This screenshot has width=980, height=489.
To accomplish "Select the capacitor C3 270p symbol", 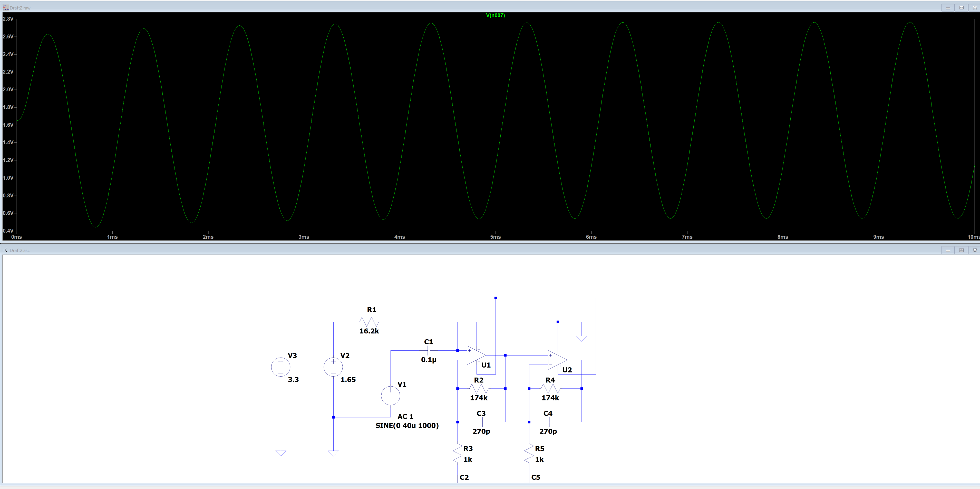I will pos(481,423).
